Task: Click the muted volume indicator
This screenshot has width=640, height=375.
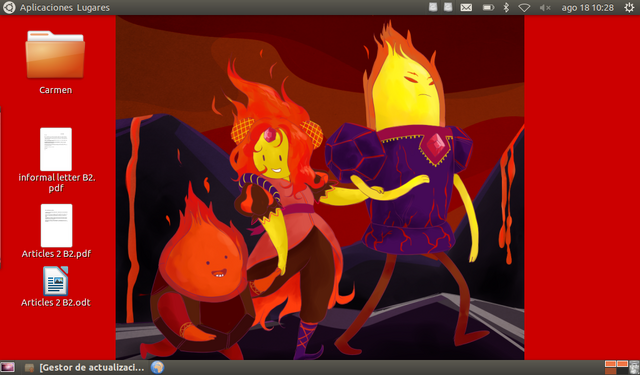Action: (x=545, y=7)
